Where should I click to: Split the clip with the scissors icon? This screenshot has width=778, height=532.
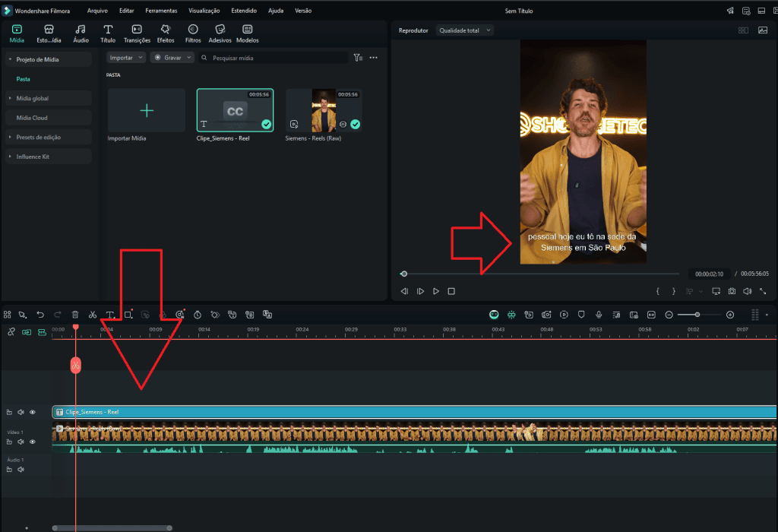92,315
